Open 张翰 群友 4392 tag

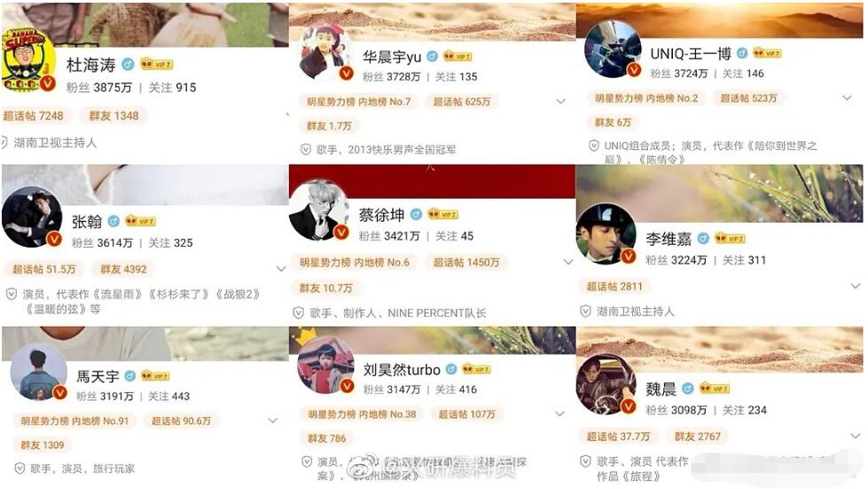(x=123, y=270)
